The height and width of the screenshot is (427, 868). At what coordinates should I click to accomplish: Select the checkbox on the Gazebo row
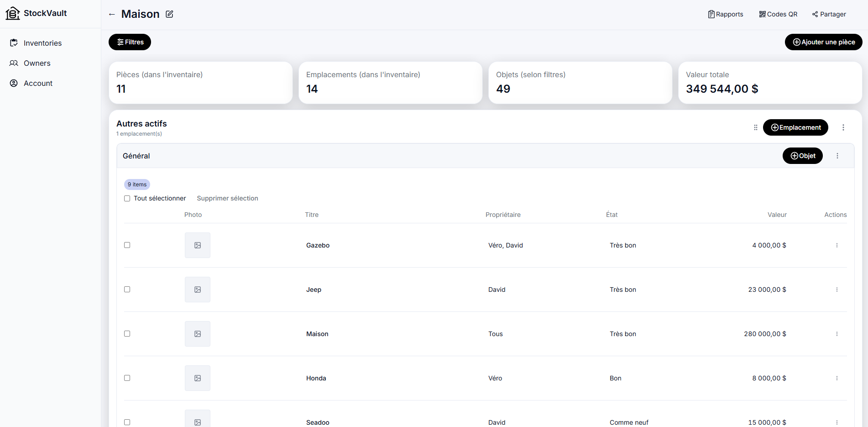coord(127,245)
